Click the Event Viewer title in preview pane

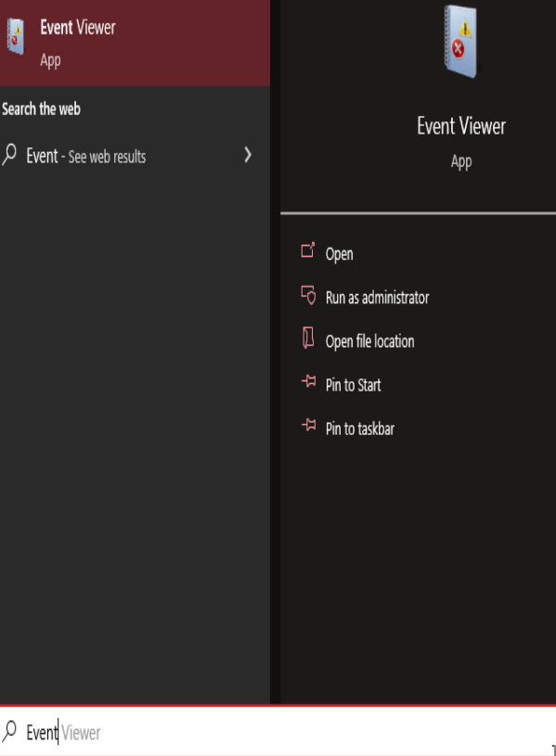tap(461, 126)
